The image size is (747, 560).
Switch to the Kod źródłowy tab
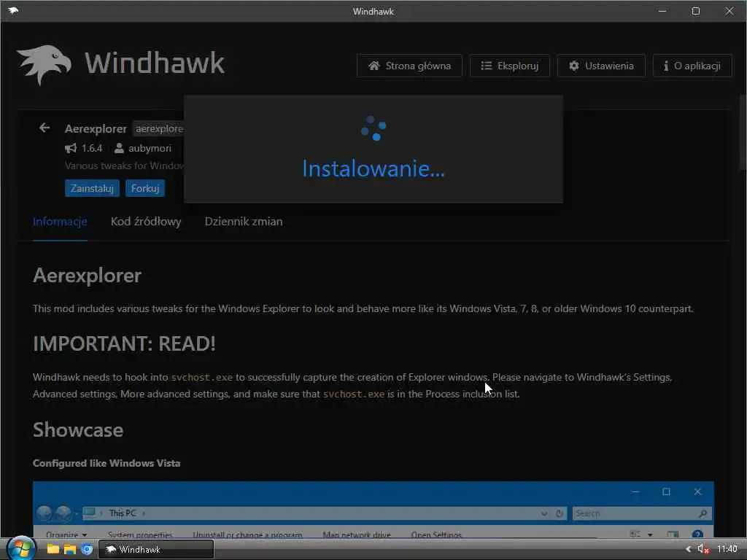146,222
